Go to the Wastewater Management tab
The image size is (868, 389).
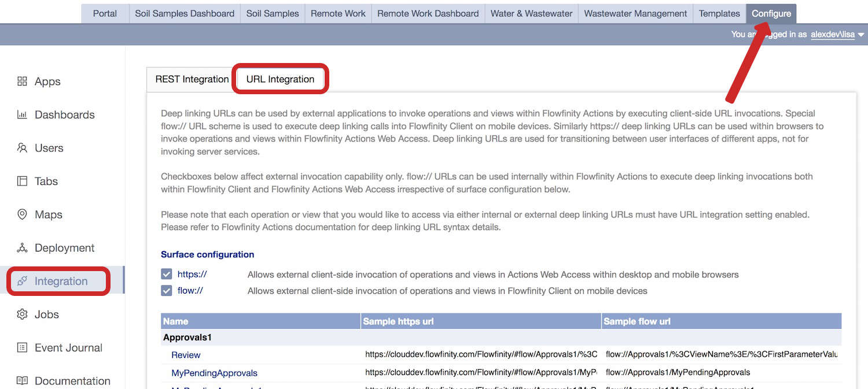coord(635,13)
